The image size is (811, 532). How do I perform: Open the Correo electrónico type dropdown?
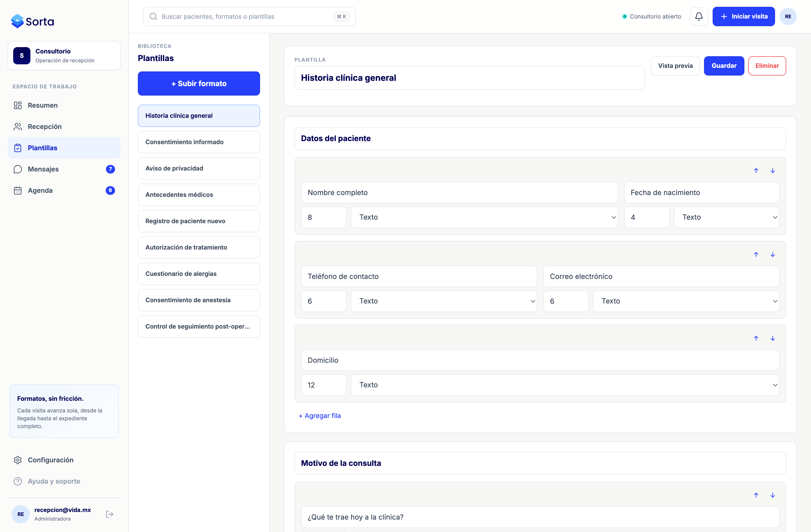pyautogui.click(x=686, y=301)
